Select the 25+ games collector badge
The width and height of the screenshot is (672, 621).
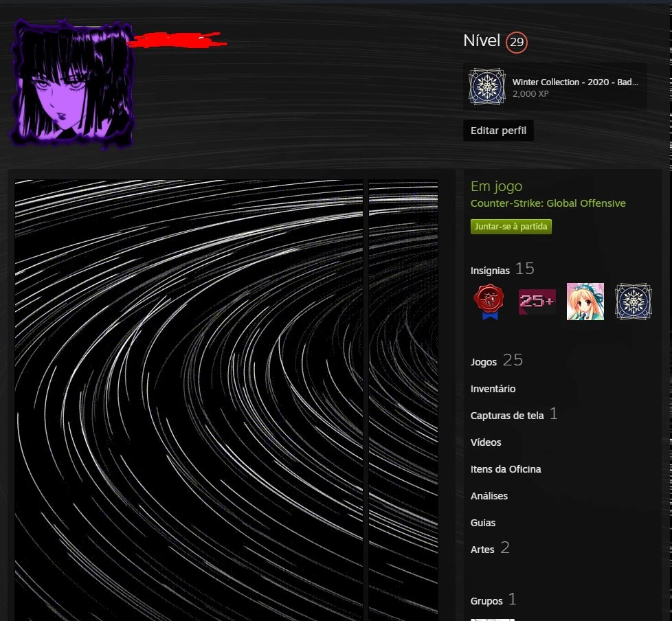pyautogui.click(x=537, y=302)
